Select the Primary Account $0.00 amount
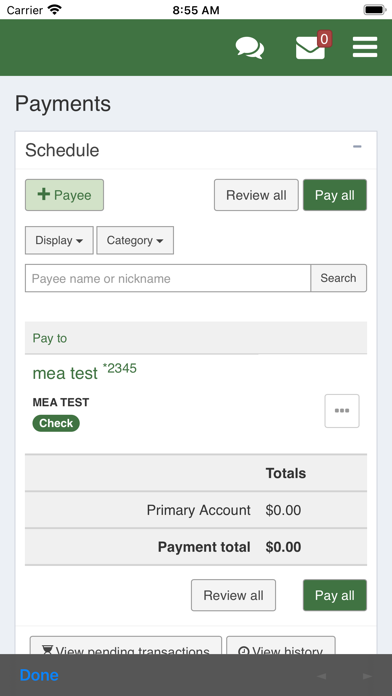Viewport: 392px width, 696px height. click(283, 510)
